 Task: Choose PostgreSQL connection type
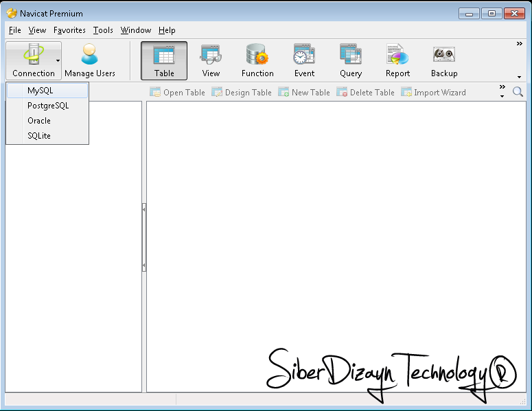point(47,106)
